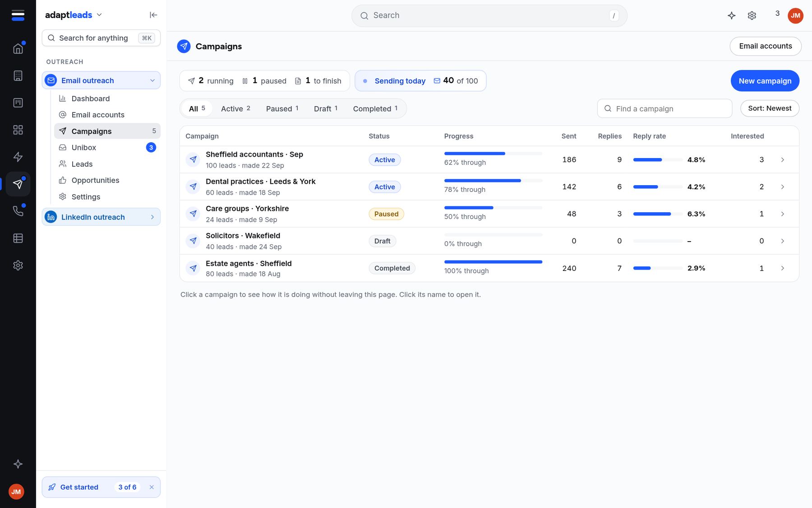Open rail settings gear icon
The image size is (812, 508).
[18, 265]
